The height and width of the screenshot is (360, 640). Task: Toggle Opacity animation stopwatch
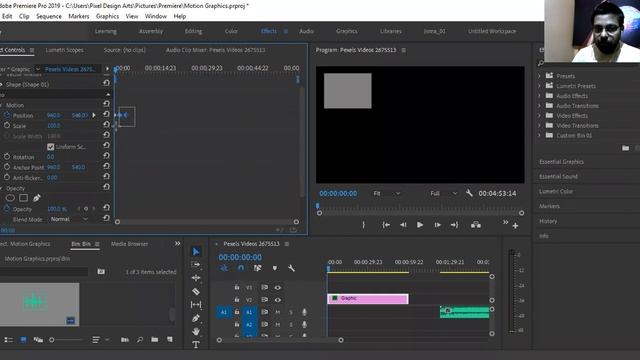click(7, 208)
